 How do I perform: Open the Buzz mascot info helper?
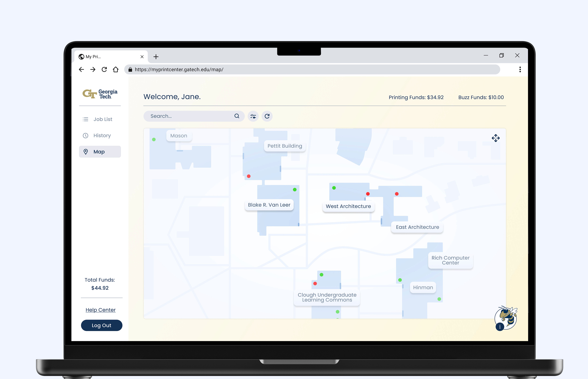pos(506,318)
